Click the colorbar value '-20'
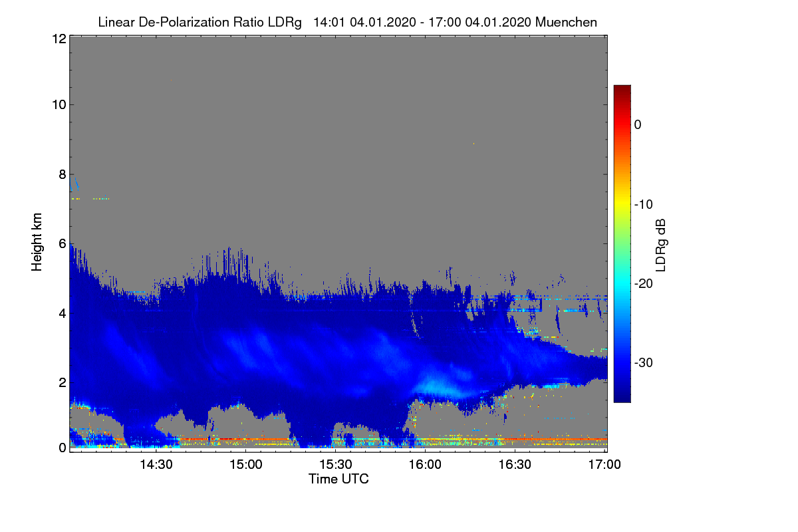Image resolution: width=798 pixels, height=532 pixels. [x=643, y=283]
